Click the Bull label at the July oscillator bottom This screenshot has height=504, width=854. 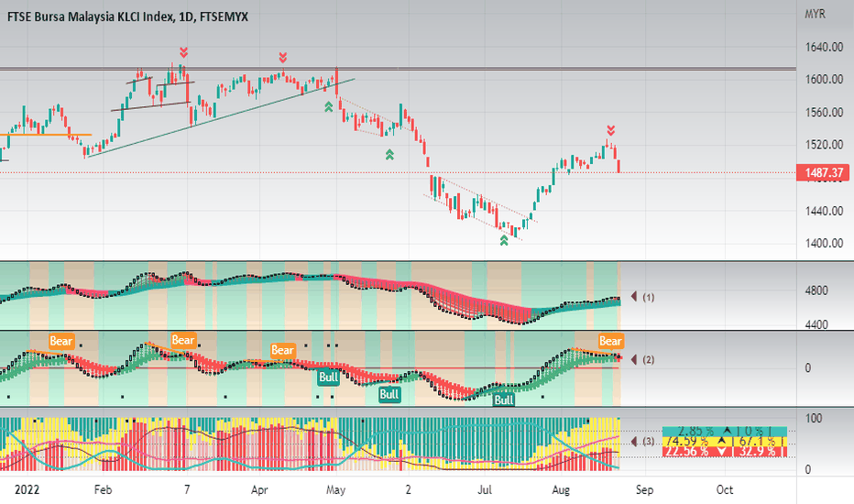[x=504, y=400]
